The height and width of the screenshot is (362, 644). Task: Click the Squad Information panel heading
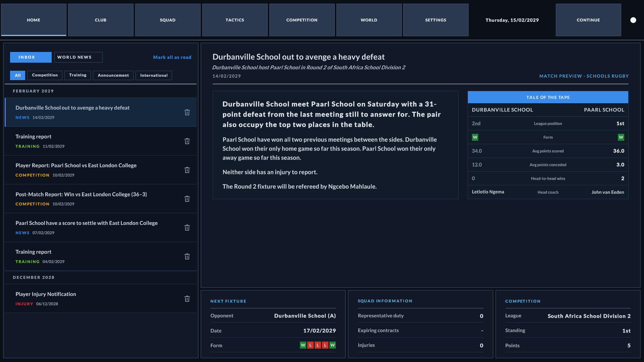point(385,301)
